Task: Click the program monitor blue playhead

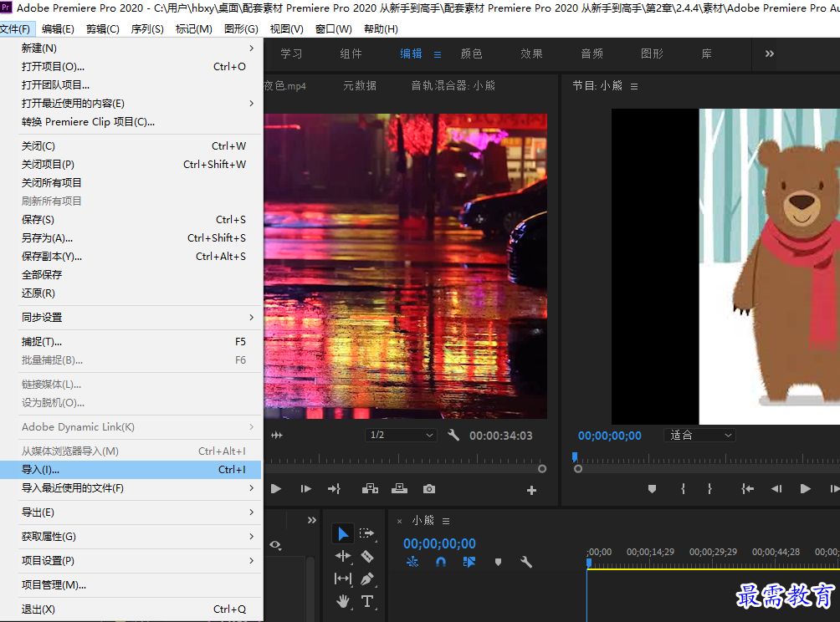Action: (x=575, y=456)
